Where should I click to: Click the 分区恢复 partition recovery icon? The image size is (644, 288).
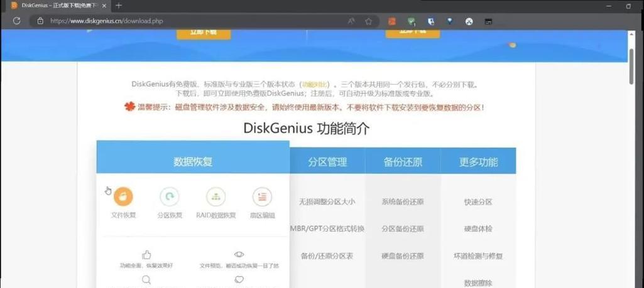(169, 197)
